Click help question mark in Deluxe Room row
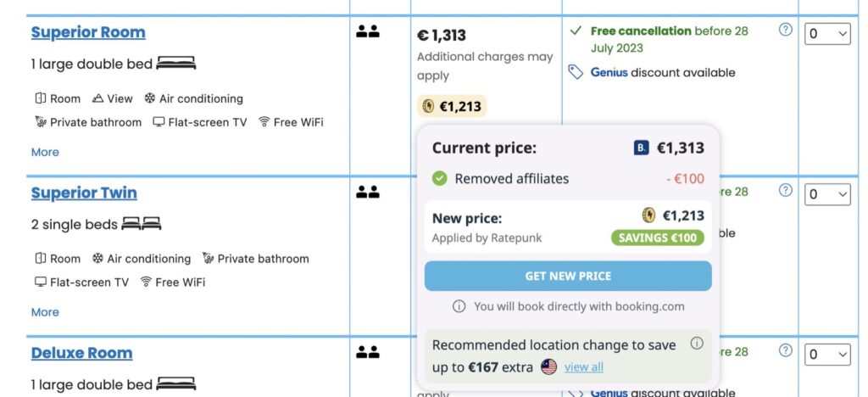 785,350
